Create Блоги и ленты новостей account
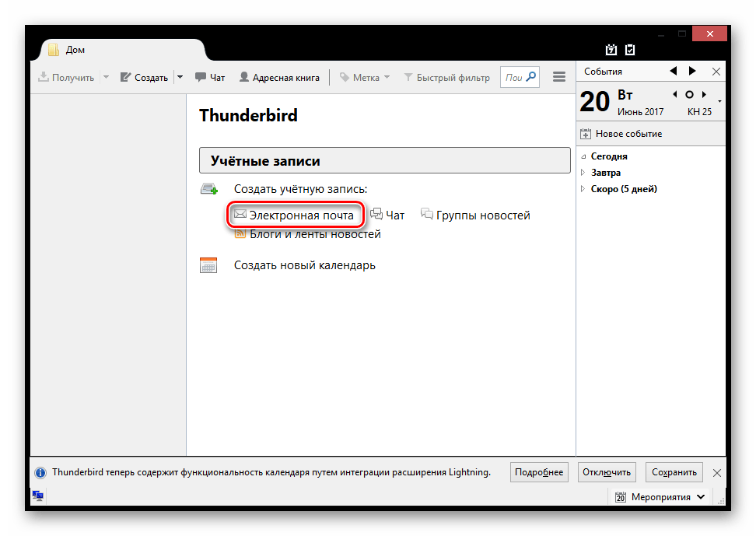Screen dimensions: 756x536 click(307, 234)
